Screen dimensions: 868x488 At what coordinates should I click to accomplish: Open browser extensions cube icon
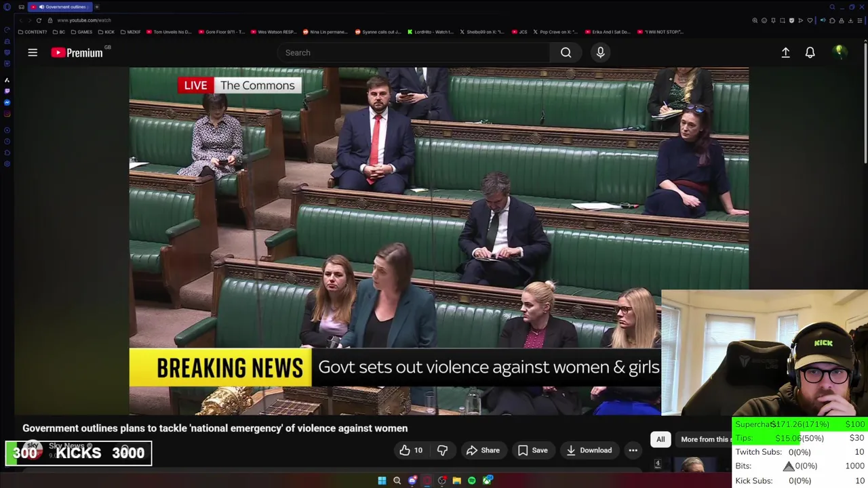click(832, 20)
